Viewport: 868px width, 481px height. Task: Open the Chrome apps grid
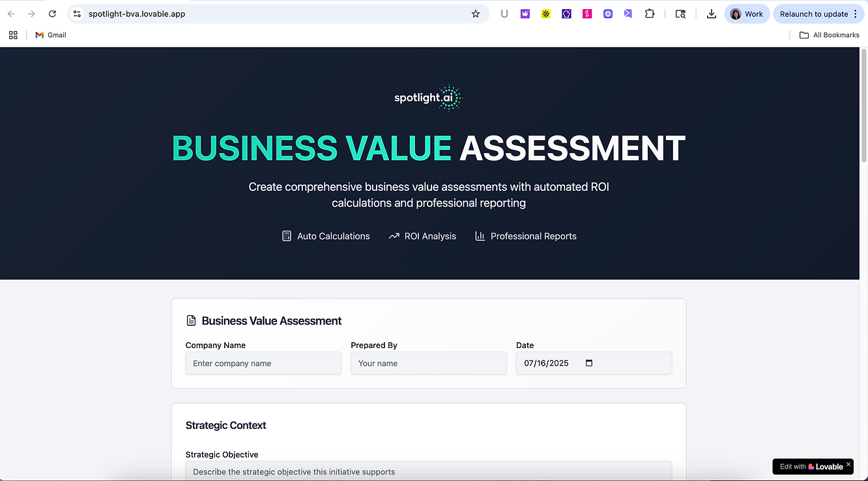coord(13,35)
